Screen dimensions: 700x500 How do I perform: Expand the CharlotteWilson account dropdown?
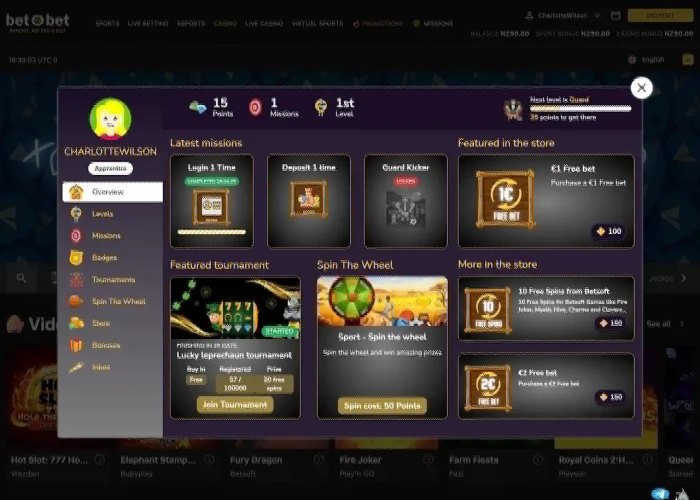click(597, 16)
